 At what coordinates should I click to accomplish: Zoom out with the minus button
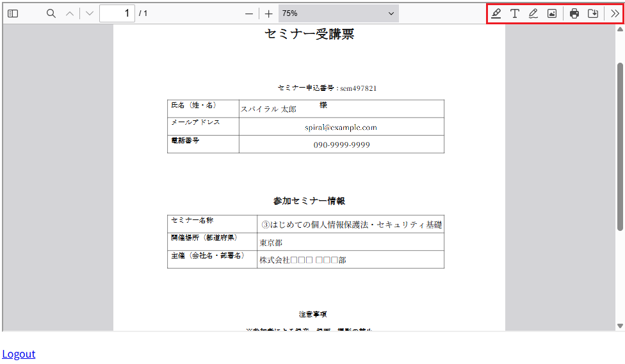249,13
